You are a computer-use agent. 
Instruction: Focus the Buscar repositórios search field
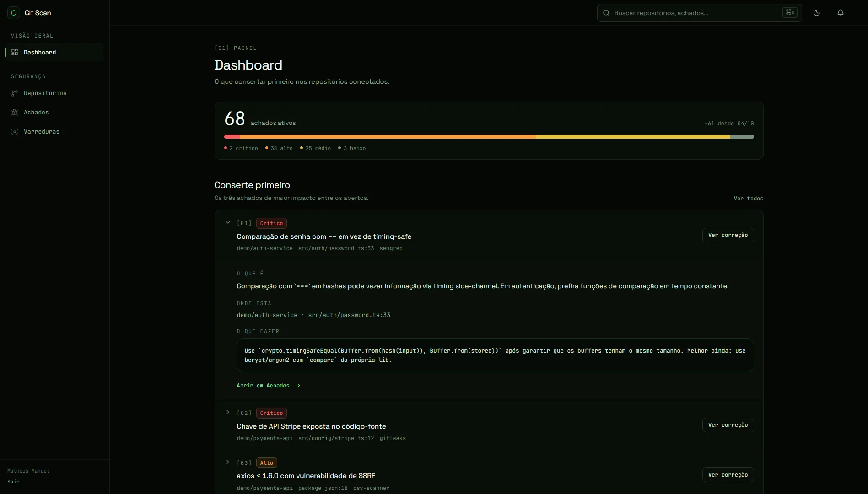click(699, 13)
